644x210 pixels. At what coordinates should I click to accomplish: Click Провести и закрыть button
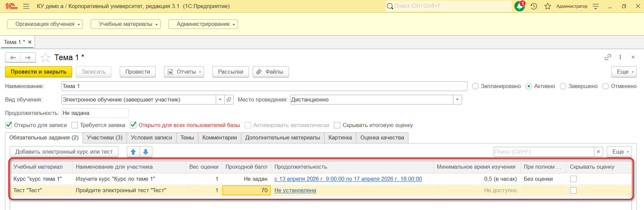(39, 72)
